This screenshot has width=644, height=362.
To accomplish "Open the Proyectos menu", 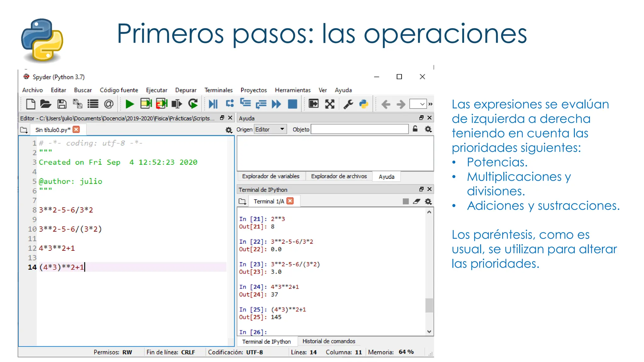I will 254,90.
